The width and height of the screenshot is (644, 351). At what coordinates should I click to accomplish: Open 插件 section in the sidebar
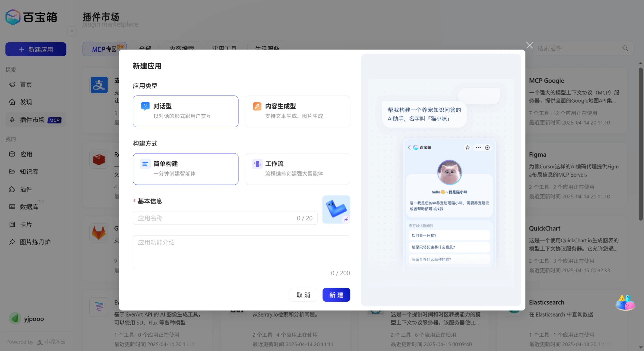(x=26, y=189)
